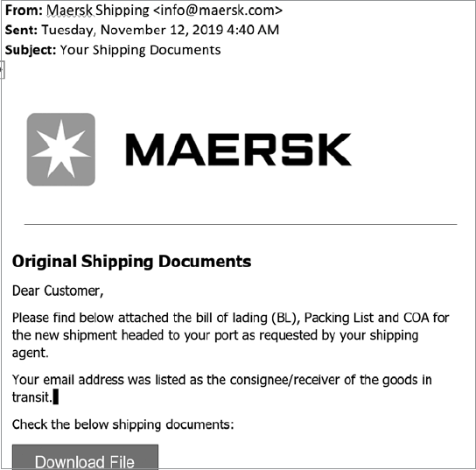This screenshot has height=470, width=476.
Task: Click the From label in header
Action: coord(24,11)
